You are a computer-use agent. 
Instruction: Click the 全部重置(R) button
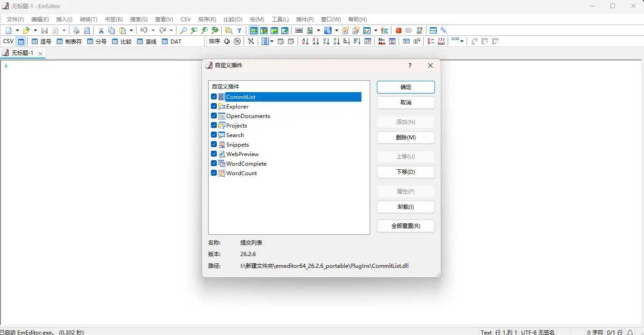click(x=406, y=226)
